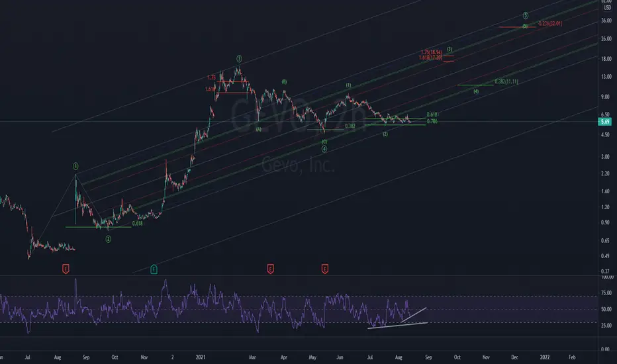Screen dimensions: 617x364
Task: Click the (4) sub-wave projection label
Action: tap(476, 91)
